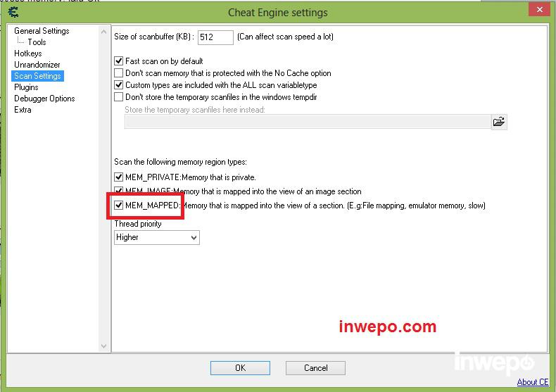Viewport: 556px width, 392px height.
Task: Open Debugger Options page
Action: tap(44, 99)
